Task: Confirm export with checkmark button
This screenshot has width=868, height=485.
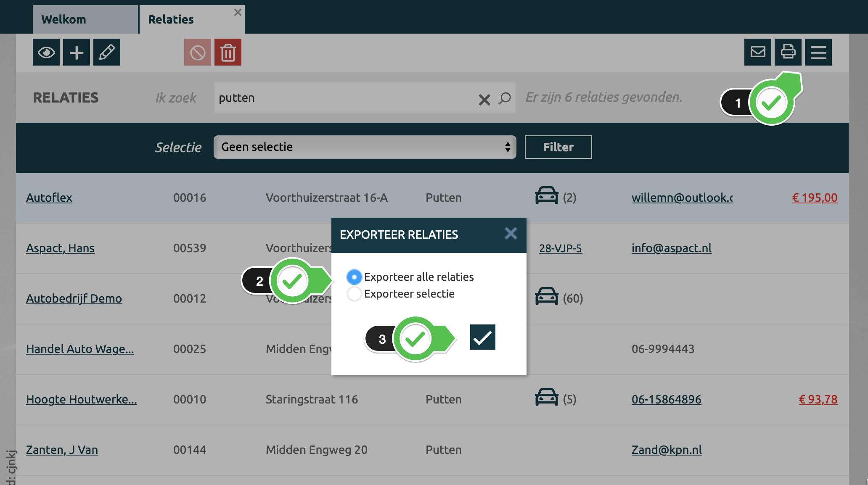Action: [x=482, y=337]
